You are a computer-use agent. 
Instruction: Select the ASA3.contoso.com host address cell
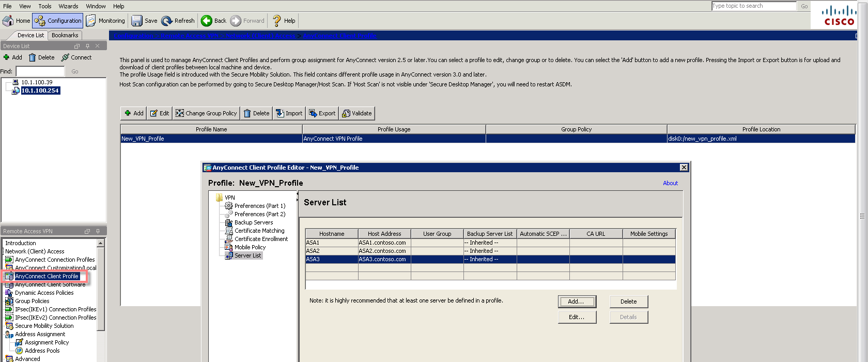click(384, 259)
